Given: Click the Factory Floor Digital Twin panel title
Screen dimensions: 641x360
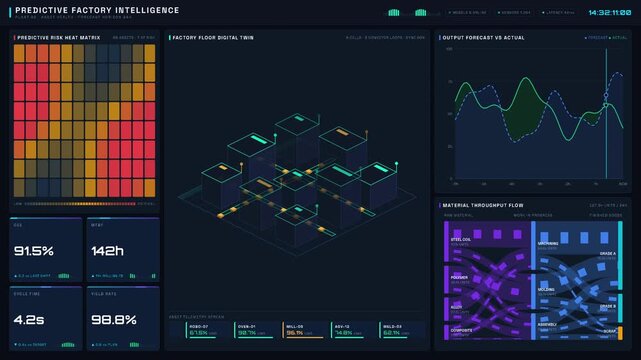Looking at the screenshot, I should pos(213,38).
